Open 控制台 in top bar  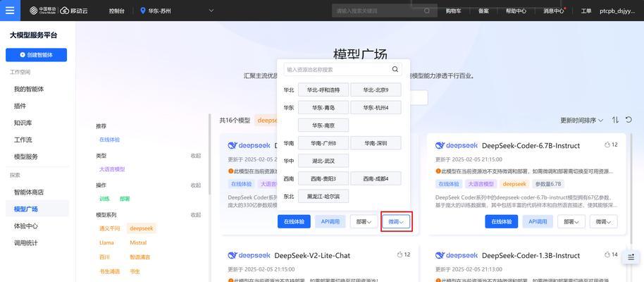point(117,11)
